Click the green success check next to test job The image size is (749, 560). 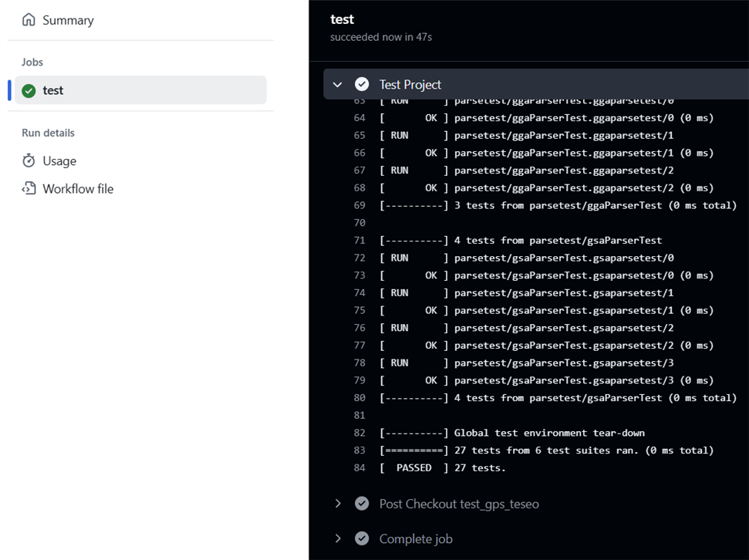point(29,91)
